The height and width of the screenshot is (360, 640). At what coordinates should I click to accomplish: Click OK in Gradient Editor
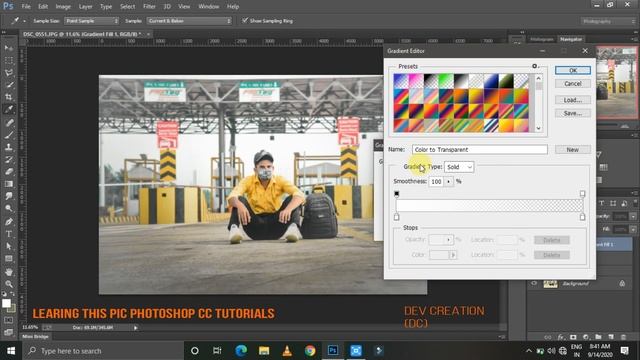(x=573, y=70)
